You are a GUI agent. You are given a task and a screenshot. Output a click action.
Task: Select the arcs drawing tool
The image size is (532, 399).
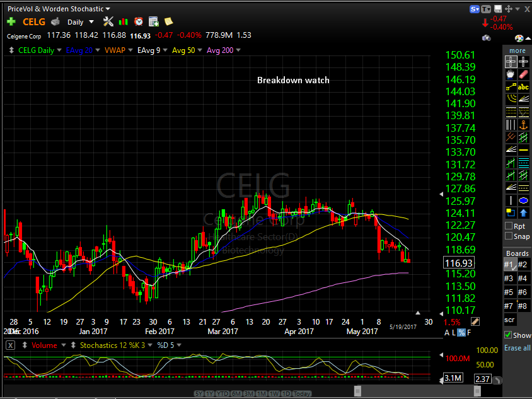click(511, 99)
